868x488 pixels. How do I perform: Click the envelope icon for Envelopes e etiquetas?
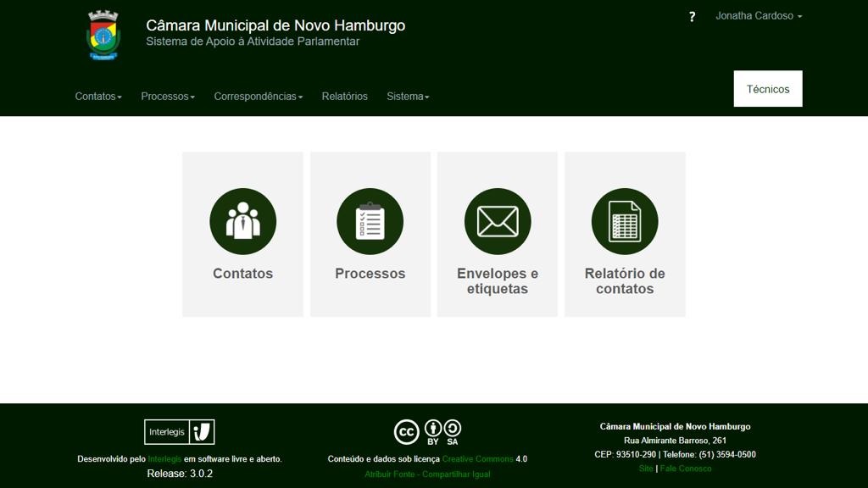pos(498,221)
